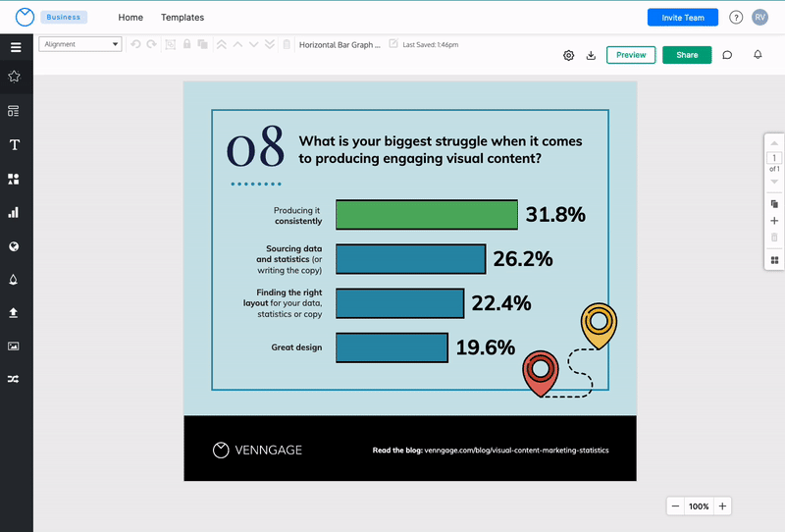Viewport: 785px width, 532px height.
Task: Expand the Alignment dropdown
Action: pos(80,44)
